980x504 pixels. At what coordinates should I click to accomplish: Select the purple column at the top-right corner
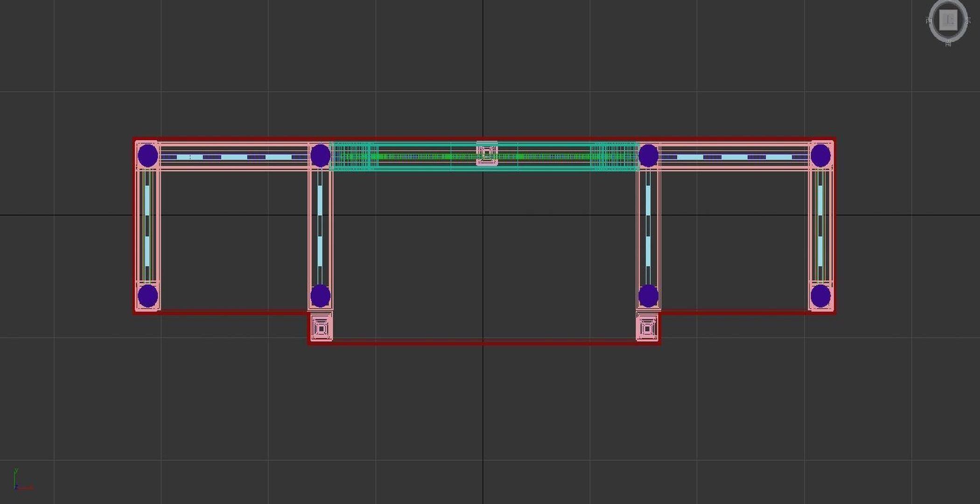(x=820, y=155)
